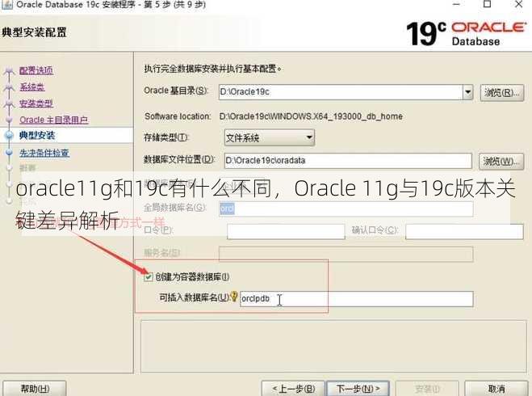This screenshot has width=532, height=396.
Task: Toggle 创建为容器数据库 checkbox
Action: (148, 277)
